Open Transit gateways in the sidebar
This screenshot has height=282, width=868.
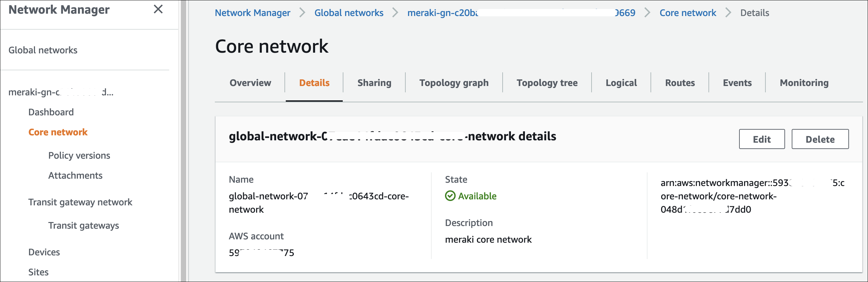point(84,225)
